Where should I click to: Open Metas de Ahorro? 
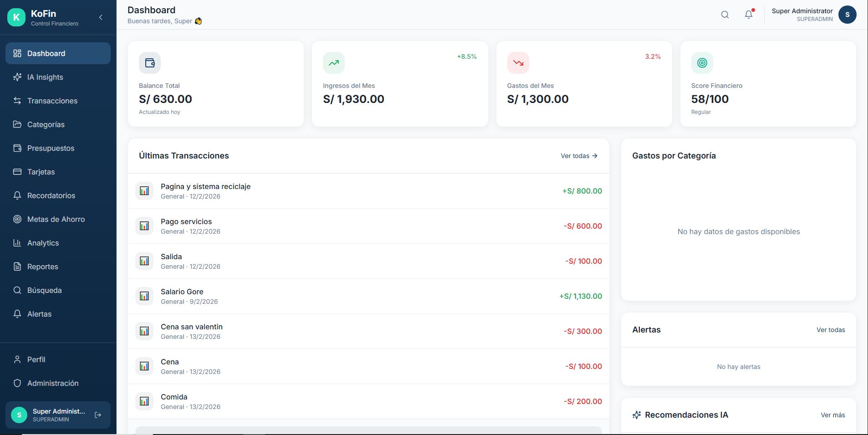tap(56, 219)
